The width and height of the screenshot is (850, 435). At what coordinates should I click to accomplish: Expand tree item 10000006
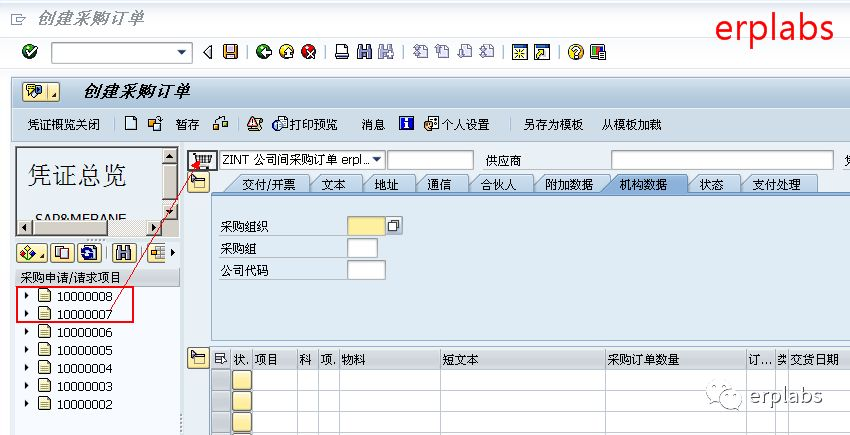pyautogui.click(x=26, y=332)
